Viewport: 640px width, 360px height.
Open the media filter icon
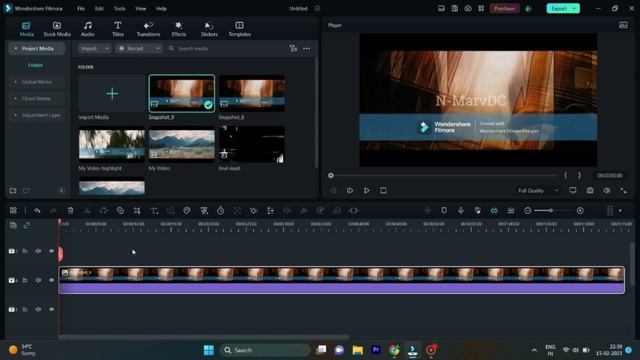click(x=293, y=49)
